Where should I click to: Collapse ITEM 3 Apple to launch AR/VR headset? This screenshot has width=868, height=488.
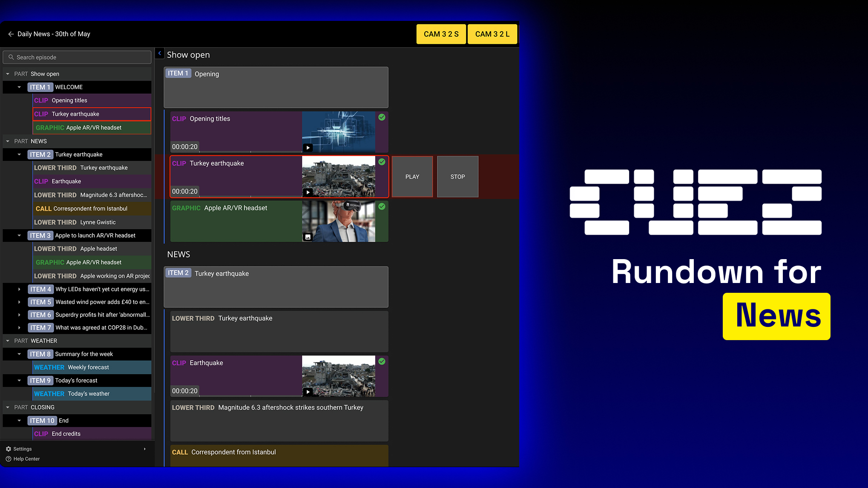tap(19, 235)
